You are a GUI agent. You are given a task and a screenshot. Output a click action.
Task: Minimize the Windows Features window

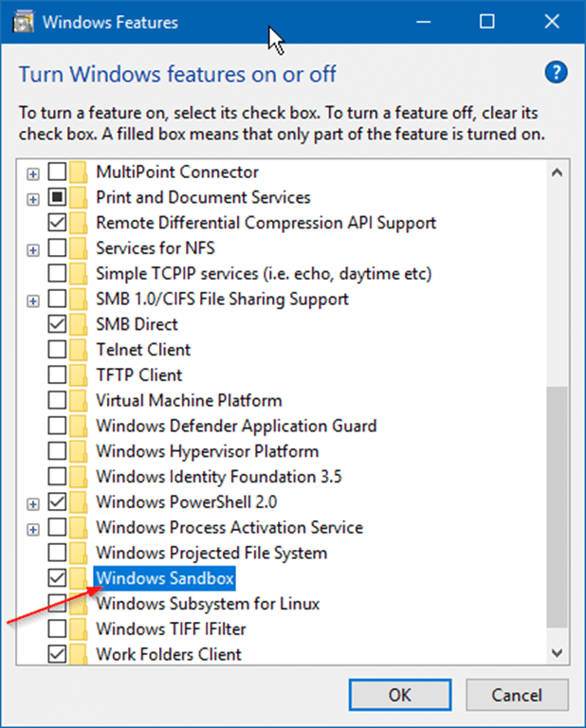(424, 22)
